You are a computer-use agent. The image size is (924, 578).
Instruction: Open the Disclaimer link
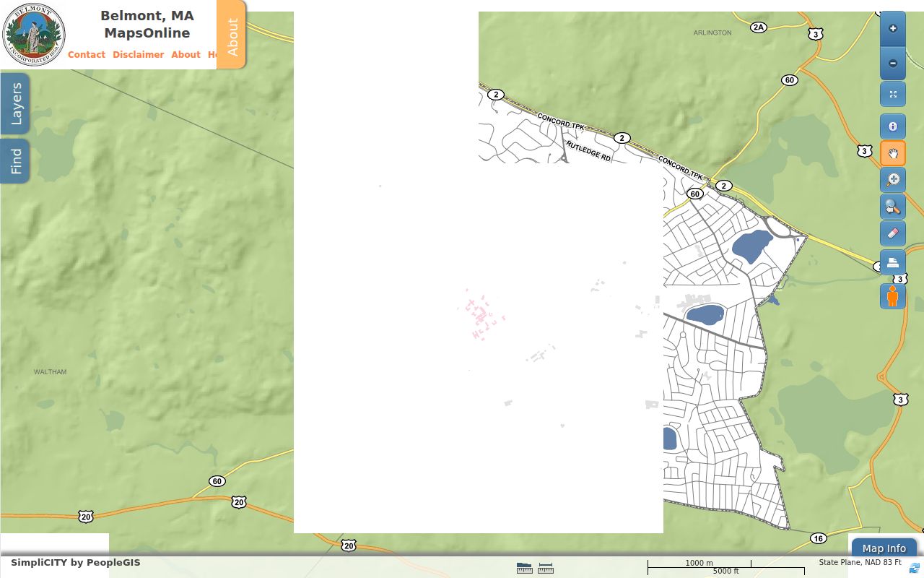tap(138, 54)
